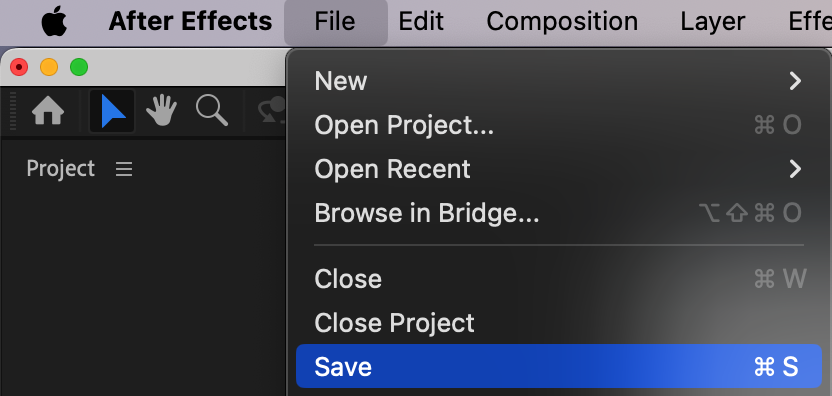Open the After Effects application menu
Image resolution: width=832 pixels, height=396 pixels.
coord(190,22)
